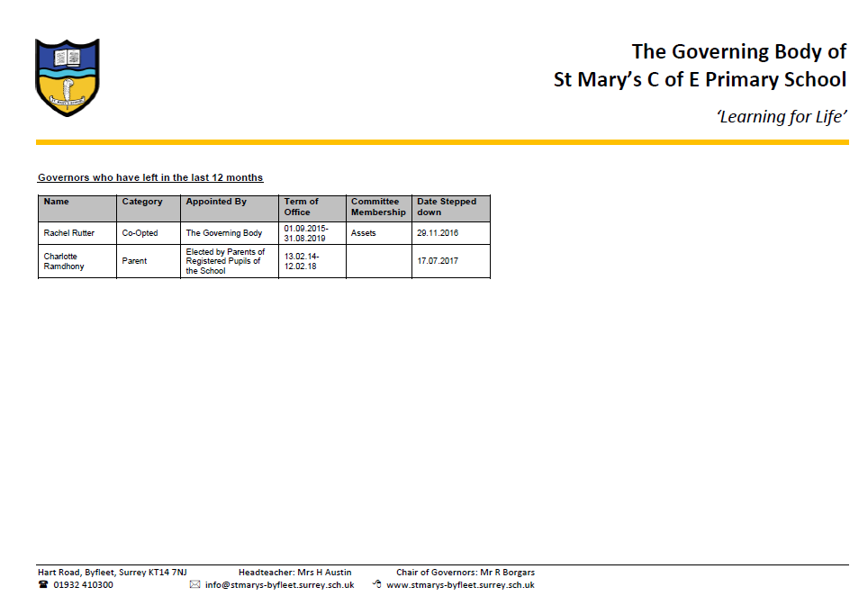Click the 'Appointed By' column header

click(x=230, y=209)
